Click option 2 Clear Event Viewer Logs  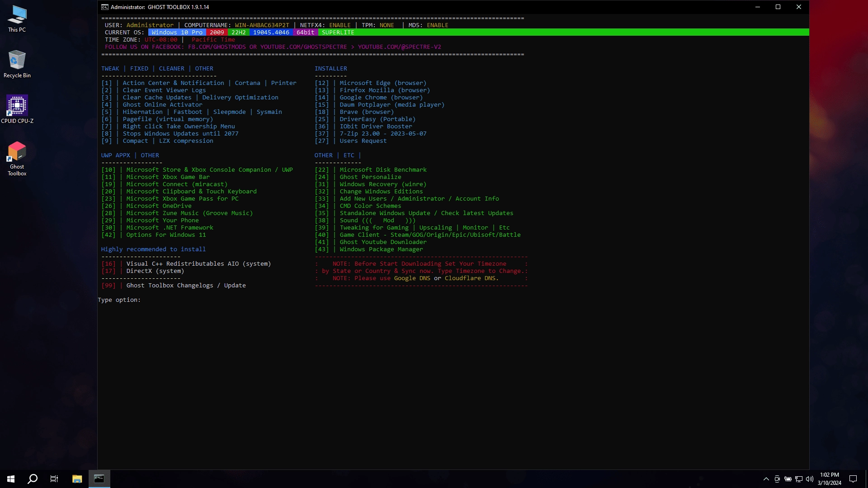coord(154,90)
